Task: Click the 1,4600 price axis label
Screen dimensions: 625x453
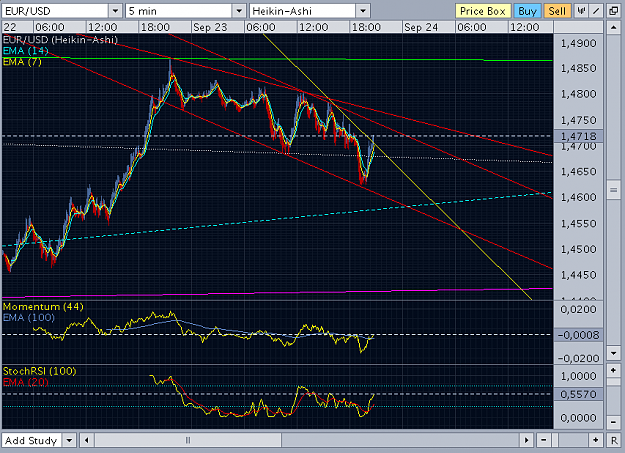Action: (x=578, y=197)
